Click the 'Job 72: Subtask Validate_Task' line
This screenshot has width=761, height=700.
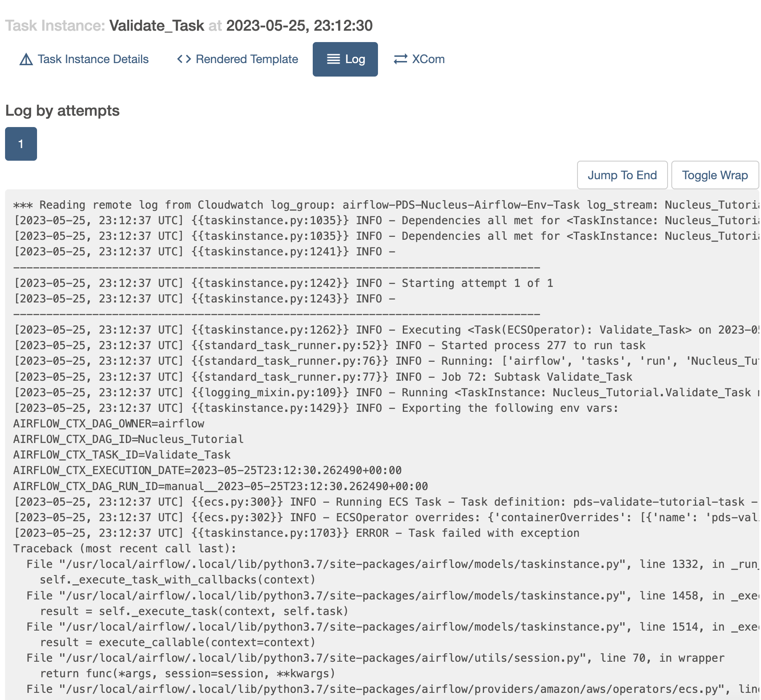click(323, 377)
